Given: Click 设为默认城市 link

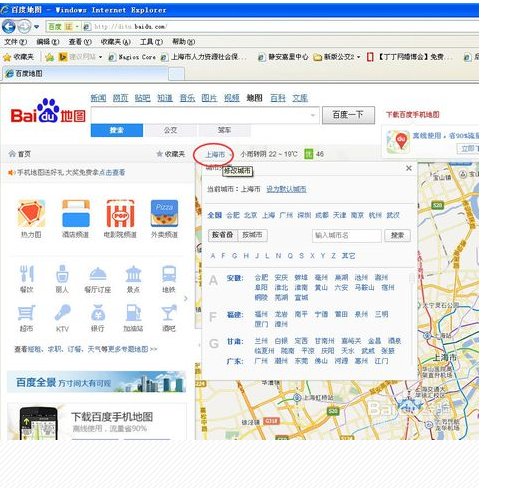Looking at the screenshot, I should [286, 189].
